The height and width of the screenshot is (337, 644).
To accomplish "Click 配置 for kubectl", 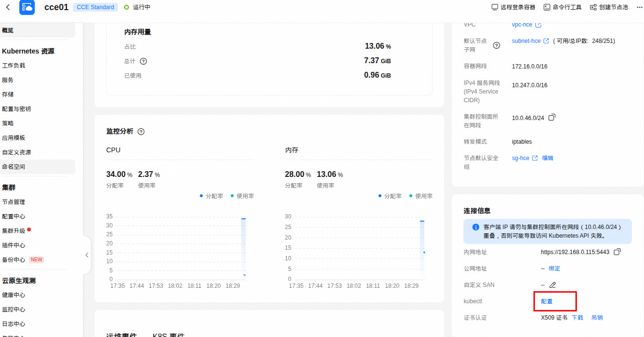I will click(x=546, y=301).
